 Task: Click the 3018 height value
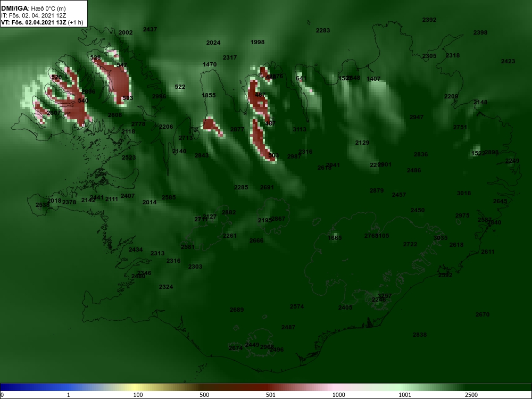click(464, 193)
